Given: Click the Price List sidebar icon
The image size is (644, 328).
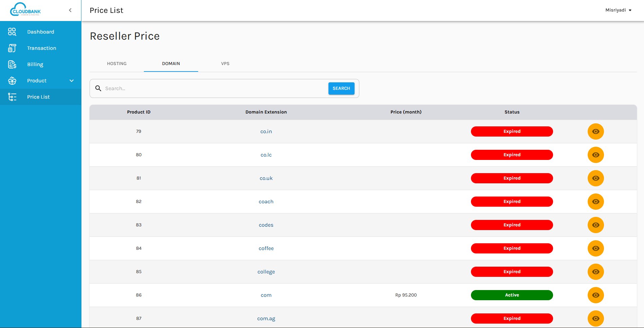Looking at the screenshot, I should click(12, 97).
